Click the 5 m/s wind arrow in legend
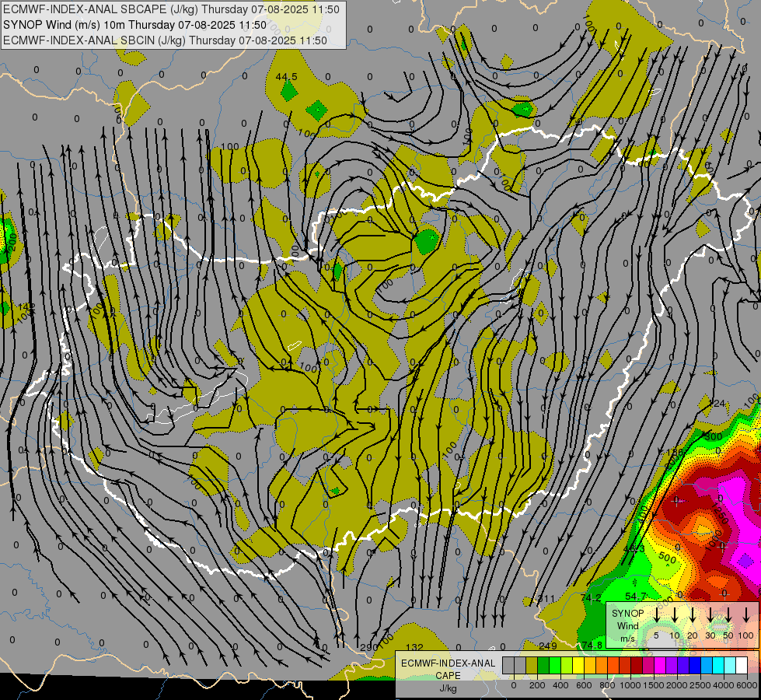Image resolution: width=761 pixels, height=700 pixels. (x=656, y=614)
